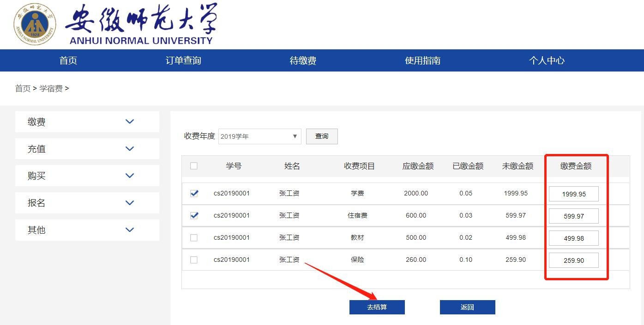Click the 返回 button

pyautogui.click(x=467, y=307)
